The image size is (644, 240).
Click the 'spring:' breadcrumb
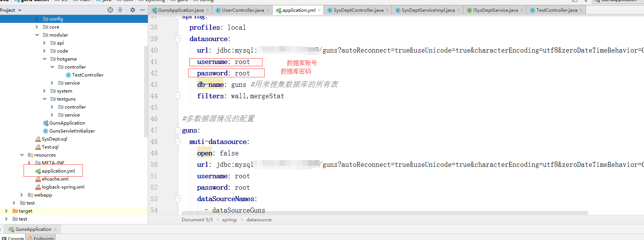[230, 220]
